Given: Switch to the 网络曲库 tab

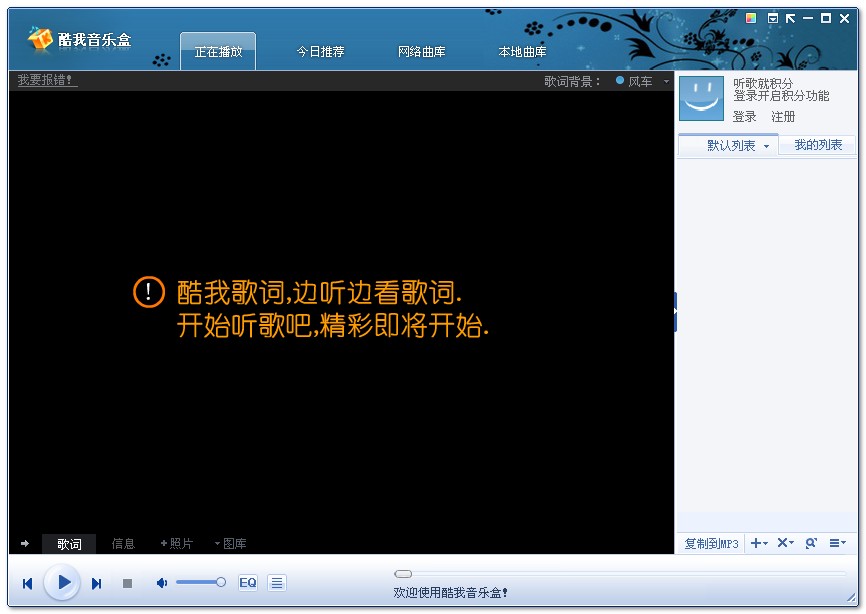Looking at the screenshot, I should pos(421,52).
